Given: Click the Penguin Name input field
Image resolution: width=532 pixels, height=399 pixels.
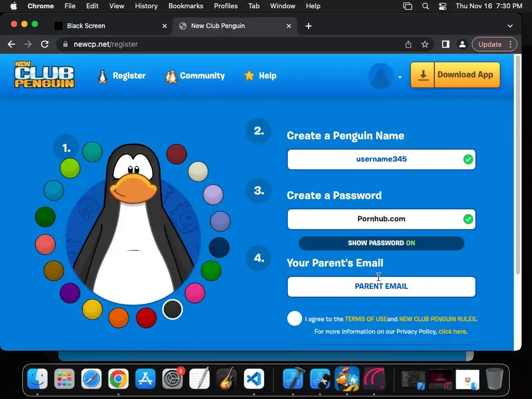Looking at the screenshot, I should (x=381, y=159).
